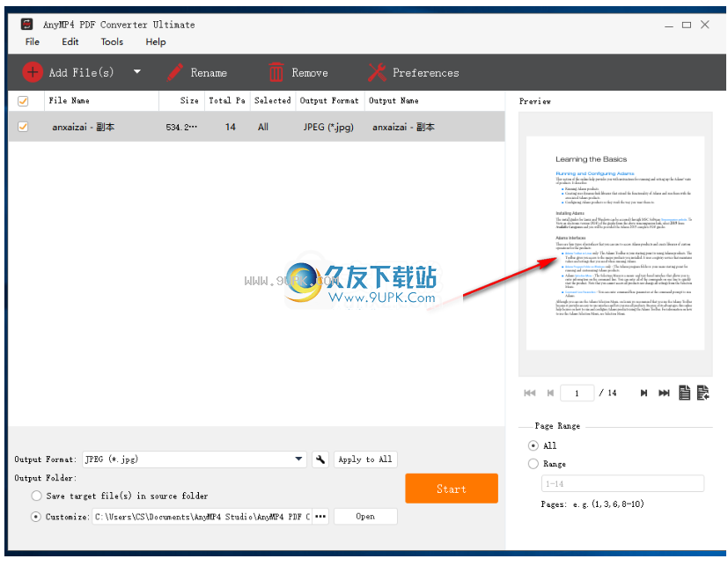This screenshot has width=728, height=566.
Task: Go to previous preview page
Action: (550, 393)
